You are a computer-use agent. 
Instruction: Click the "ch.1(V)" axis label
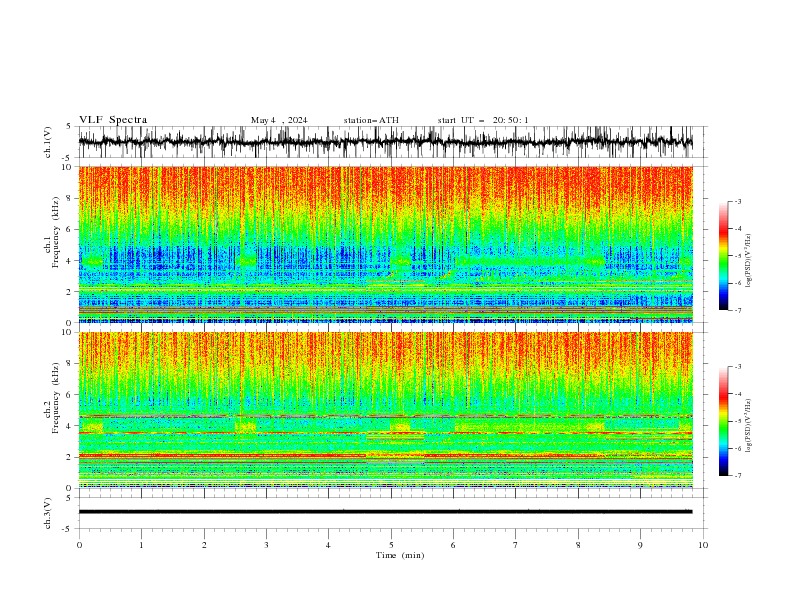[48, 142]
